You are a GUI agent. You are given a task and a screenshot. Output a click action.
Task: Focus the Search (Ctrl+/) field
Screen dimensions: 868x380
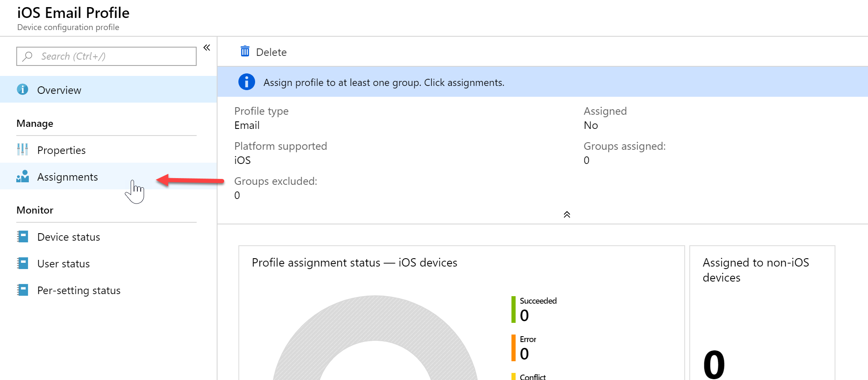pos(106,56)
